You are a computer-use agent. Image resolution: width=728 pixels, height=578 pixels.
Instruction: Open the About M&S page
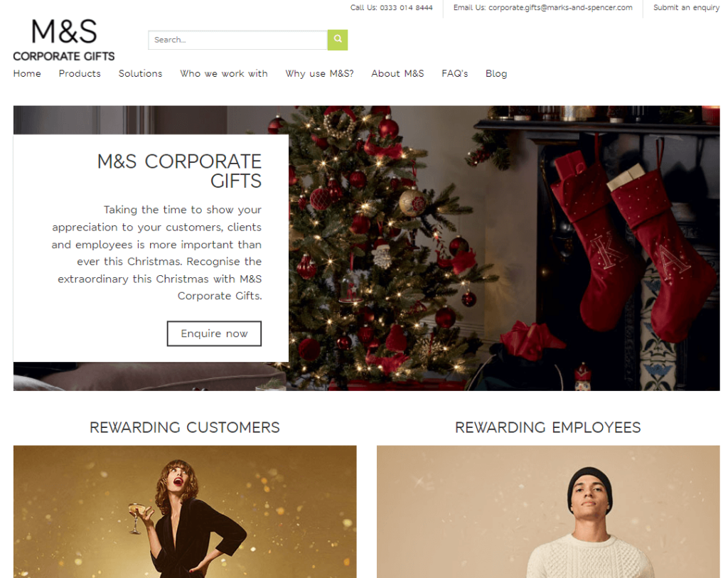pyautogui.click(x=397, y=73)
